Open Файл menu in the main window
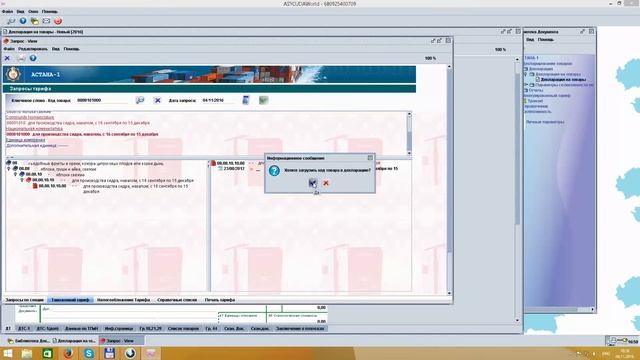Viewport: 640px width, 360px height. tap(7, 11)
